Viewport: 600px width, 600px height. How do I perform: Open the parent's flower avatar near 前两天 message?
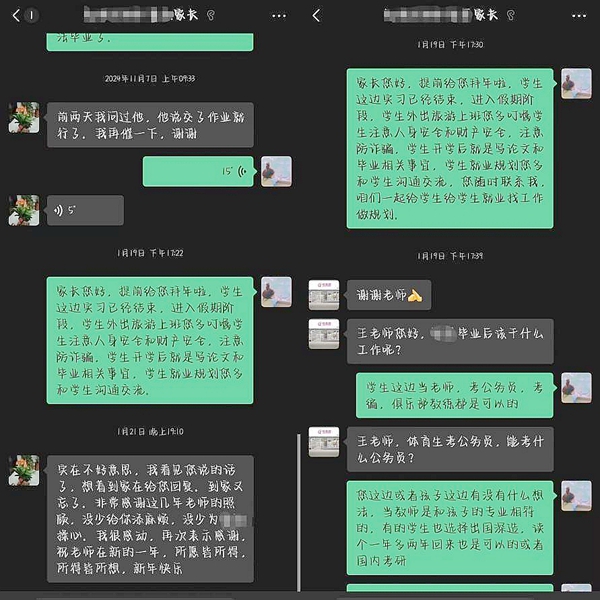[x=24, y=117]
